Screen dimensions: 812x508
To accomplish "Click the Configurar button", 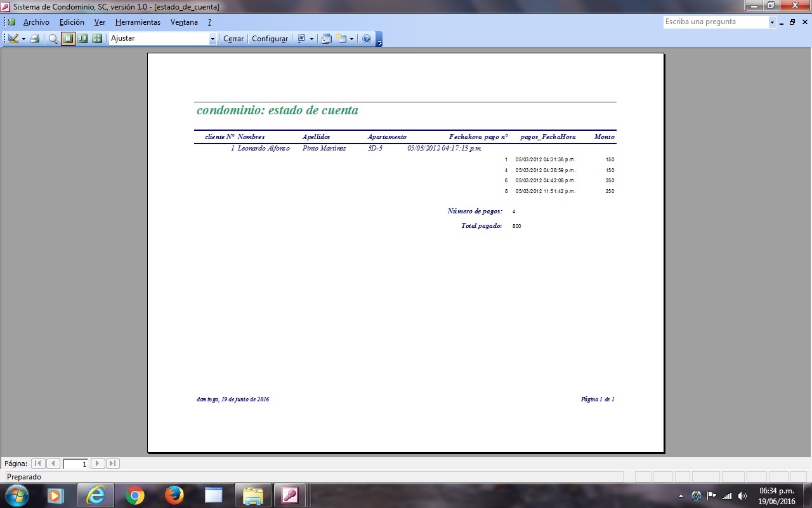I will [x=270, y=39].
